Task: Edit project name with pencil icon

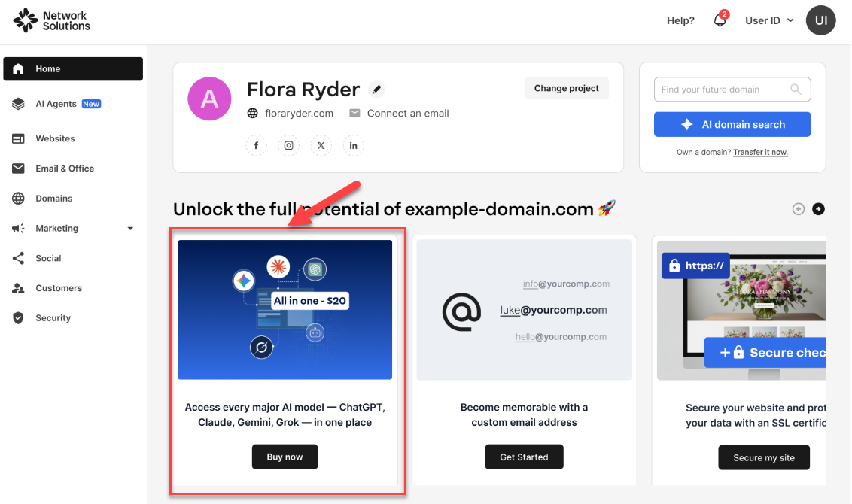Action: coord(376,89)
